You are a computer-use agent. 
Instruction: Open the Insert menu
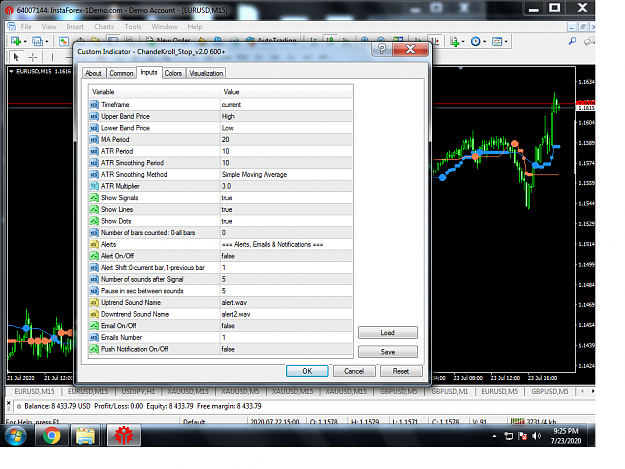point(75,27)
